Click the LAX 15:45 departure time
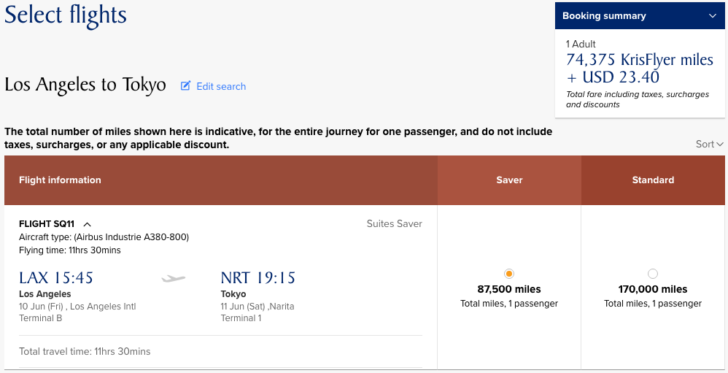This screenshot has width=728, height=373. coord(56,278)
